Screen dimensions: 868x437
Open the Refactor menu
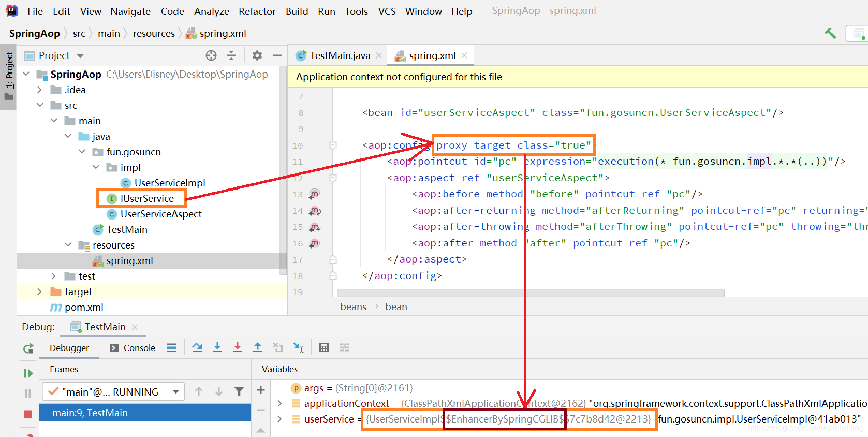(x=257, y=11)
